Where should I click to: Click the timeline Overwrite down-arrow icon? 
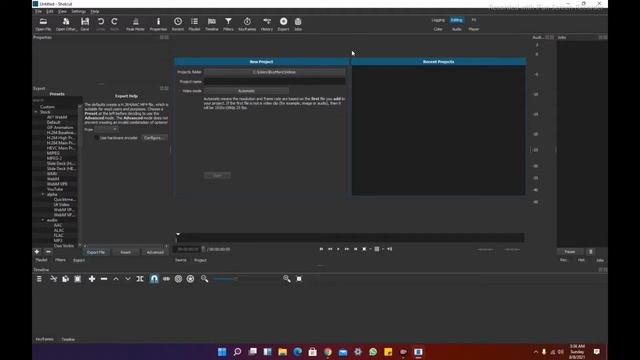(x=128, y=279)
